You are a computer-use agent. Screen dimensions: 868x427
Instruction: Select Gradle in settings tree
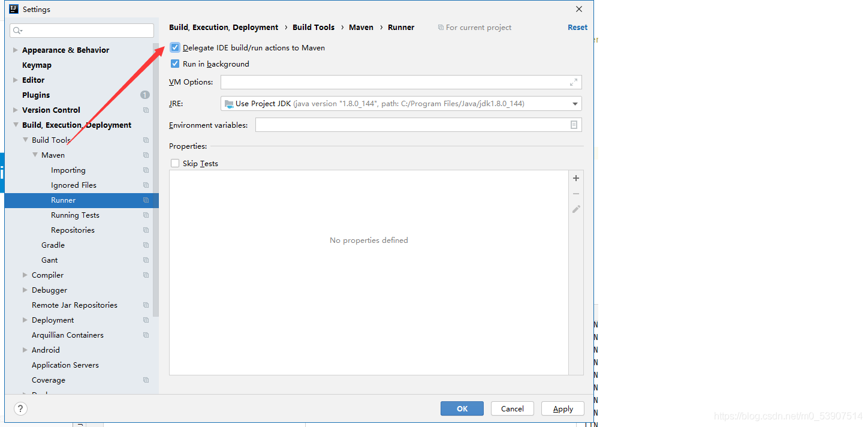coord(53,245)
